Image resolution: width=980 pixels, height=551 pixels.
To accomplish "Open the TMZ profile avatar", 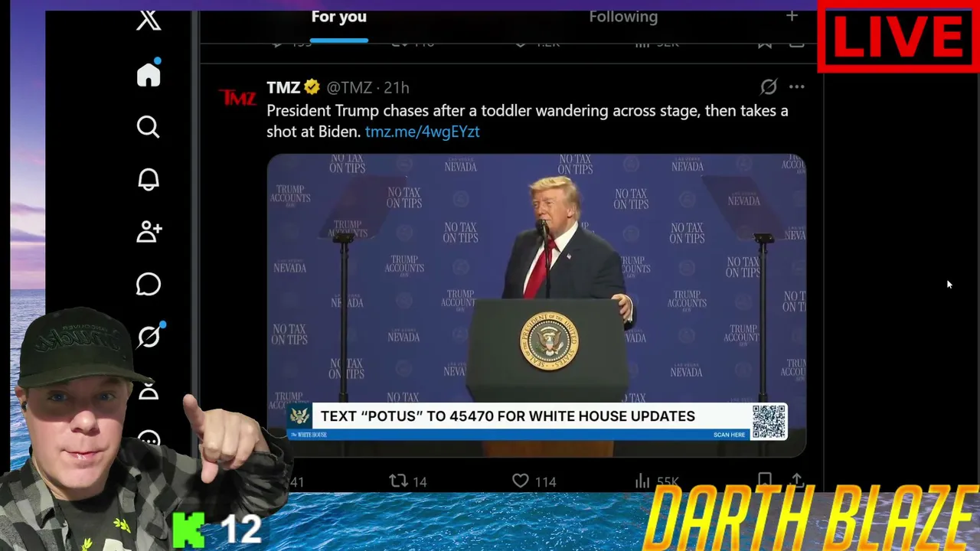I will click(237, 97).
